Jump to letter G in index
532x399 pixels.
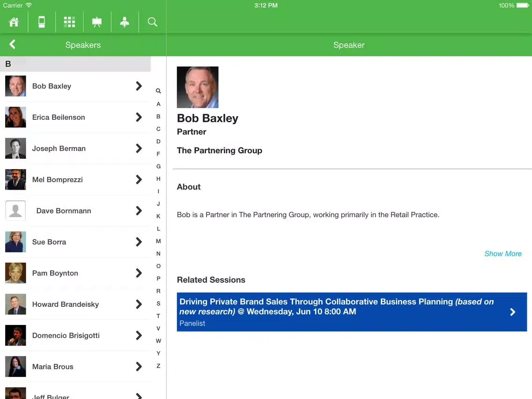pos(158,167)
